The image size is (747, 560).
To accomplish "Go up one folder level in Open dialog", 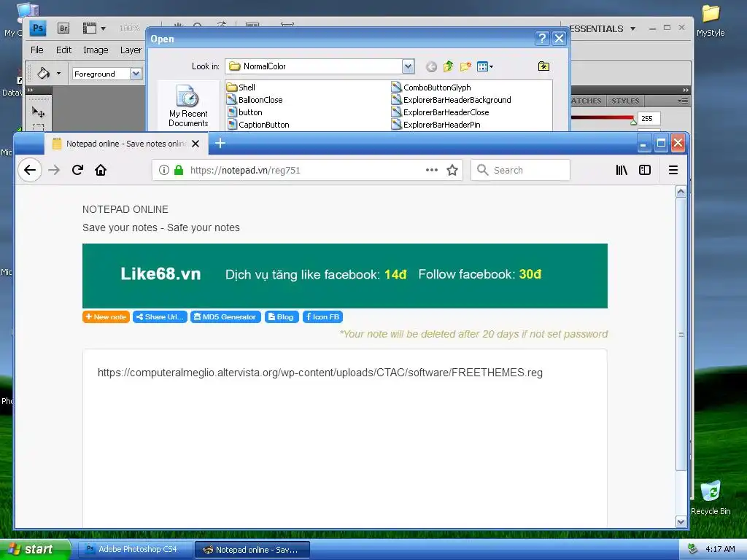I will click(449, 66).
